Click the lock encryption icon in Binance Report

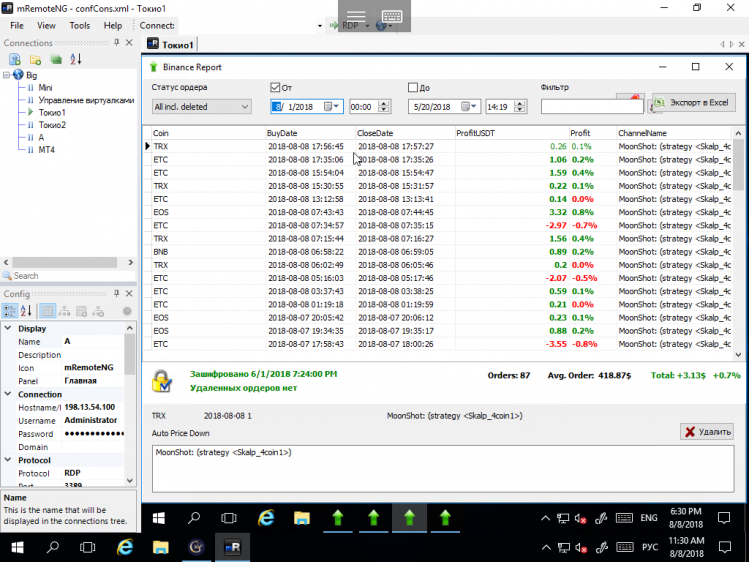tap(161, 381)
